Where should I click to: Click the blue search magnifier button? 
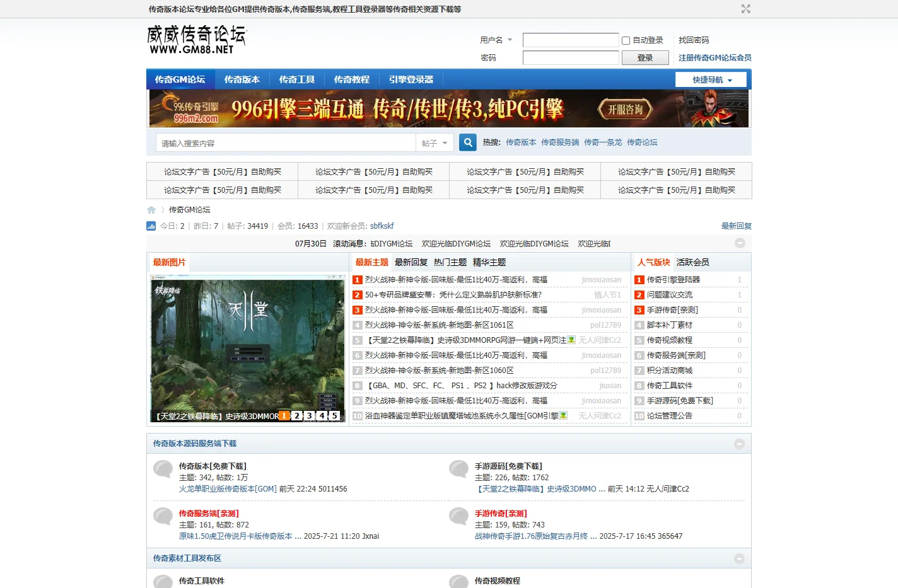point(467,142)
